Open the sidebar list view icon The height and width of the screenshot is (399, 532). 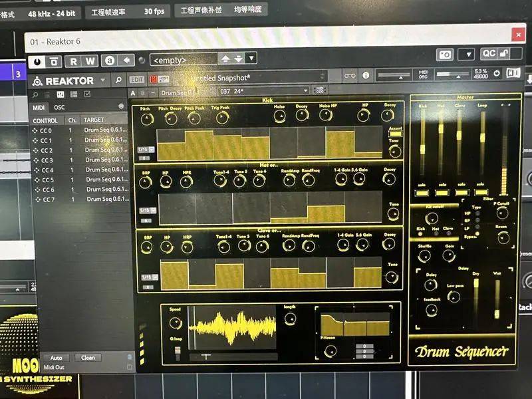coord(47,94)
